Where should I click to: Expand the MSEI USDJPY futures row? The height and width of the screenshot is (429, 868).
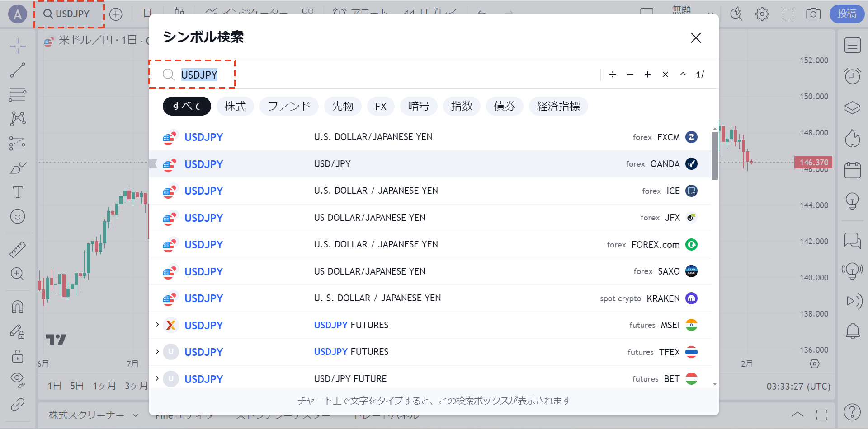point(157,325)
